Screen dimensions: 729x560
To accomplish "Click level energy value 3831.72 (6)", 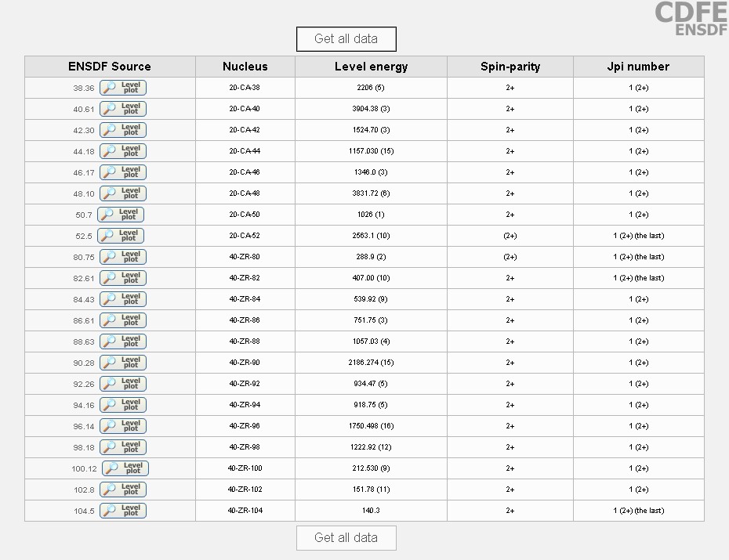I will click(371, 193).
